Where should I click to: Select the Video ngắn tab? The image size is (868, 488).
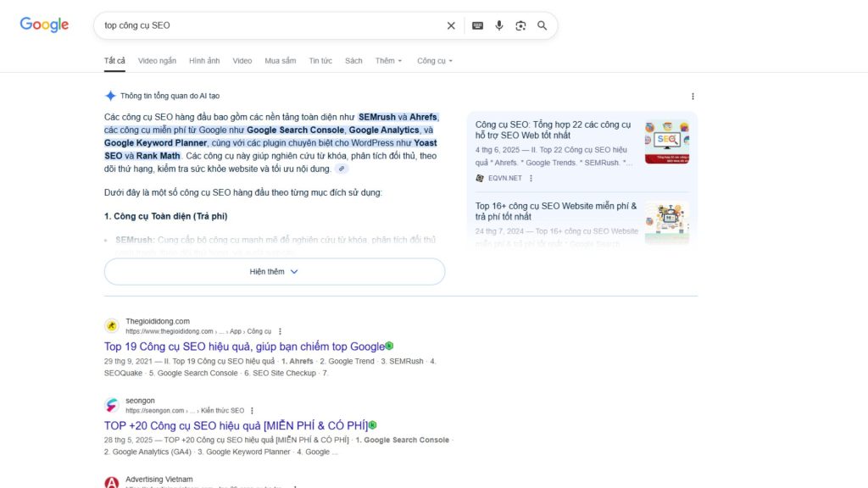[x=158, y=60]
